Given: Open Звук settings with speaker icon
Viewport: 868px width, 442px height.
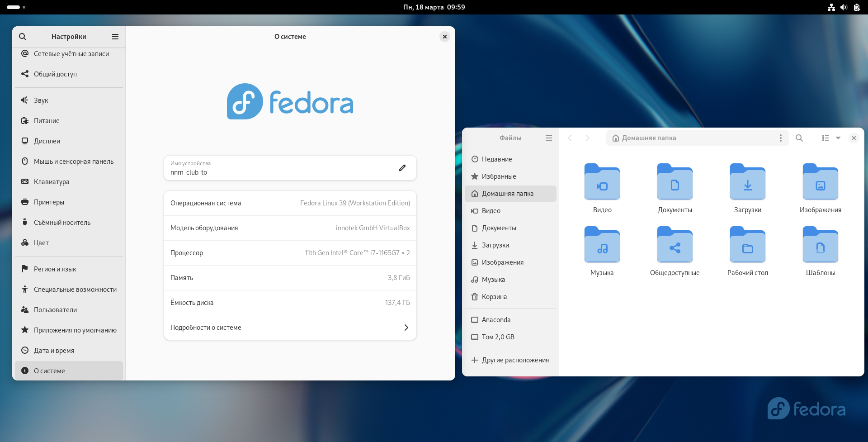Looking at the screenshot, I should pos(41,100).
